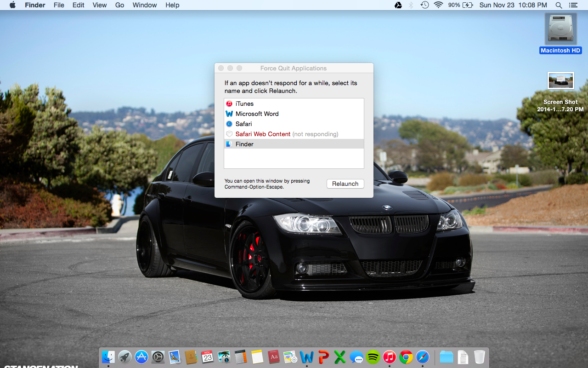Open the Trash in the Dock
Image resolution: width=588 pixels, height=368 pixels.
pos(480,356)
